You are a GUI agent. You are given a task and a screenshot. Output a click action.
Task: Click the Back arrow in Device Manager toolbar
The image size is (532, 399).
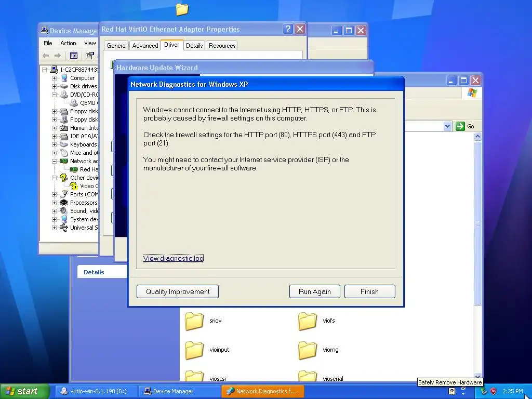coord(46,56)
